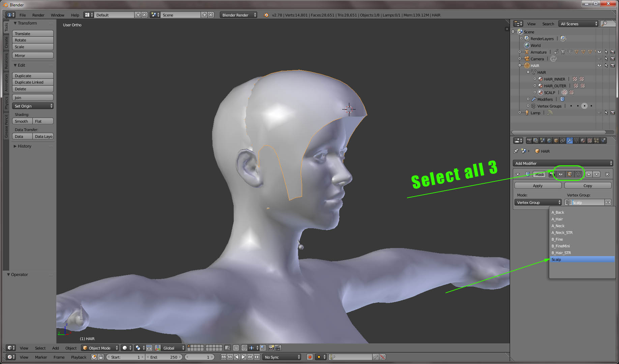
Task: Click the Copy modifier button
Action: 588,185
